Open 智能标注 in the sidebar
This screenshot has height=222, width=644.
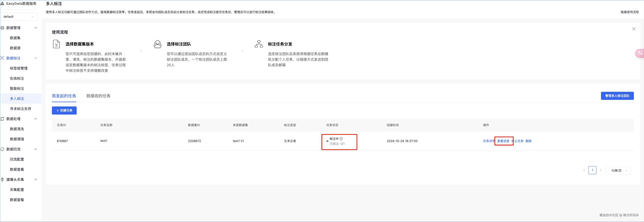17,89
